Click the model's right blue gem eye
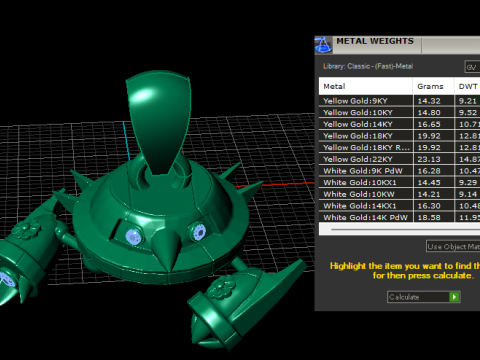 pyautogui.click(x=199, y=231)
